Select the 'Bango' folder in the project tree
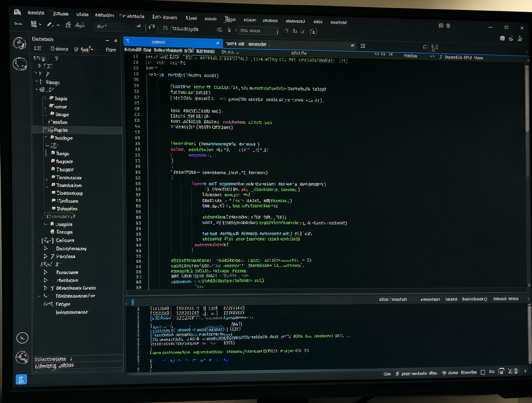Screen dimensions: 532x403 (x=60, y=153)
